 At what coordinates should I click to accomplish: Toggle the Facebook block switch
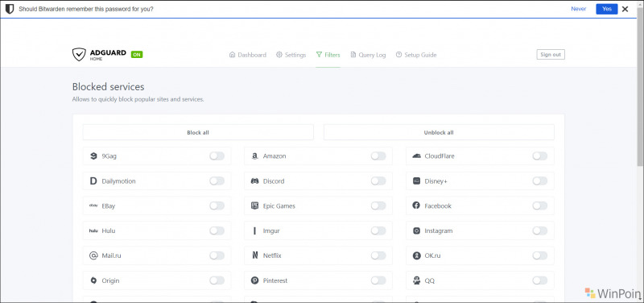[x=539, y=206]
